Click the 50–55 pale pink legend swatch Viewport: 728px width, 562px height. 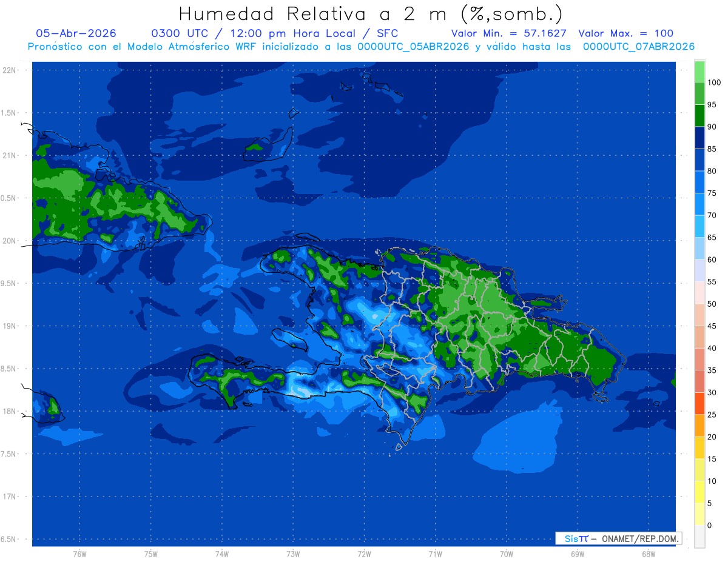coord(699,293)
